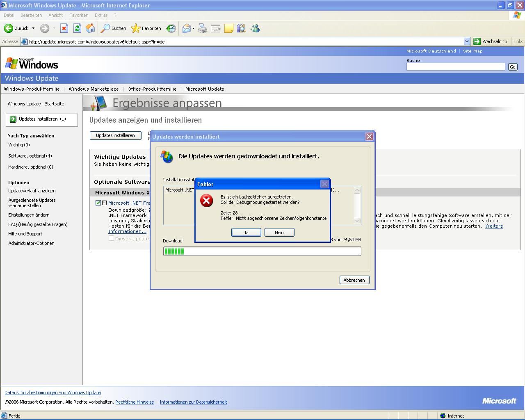Screen dimensions: 525x420
Task: Click the Research book toolbar icon
Action: (x=241, y=28)
